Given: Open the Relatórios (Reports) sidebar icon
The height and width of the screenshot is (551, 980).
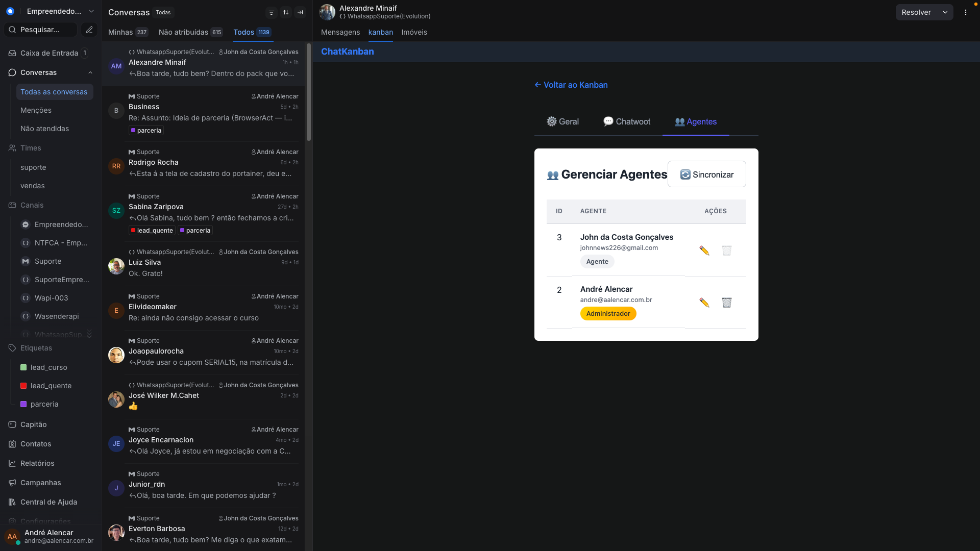Looking at the screenshot, I should [12, 463].
